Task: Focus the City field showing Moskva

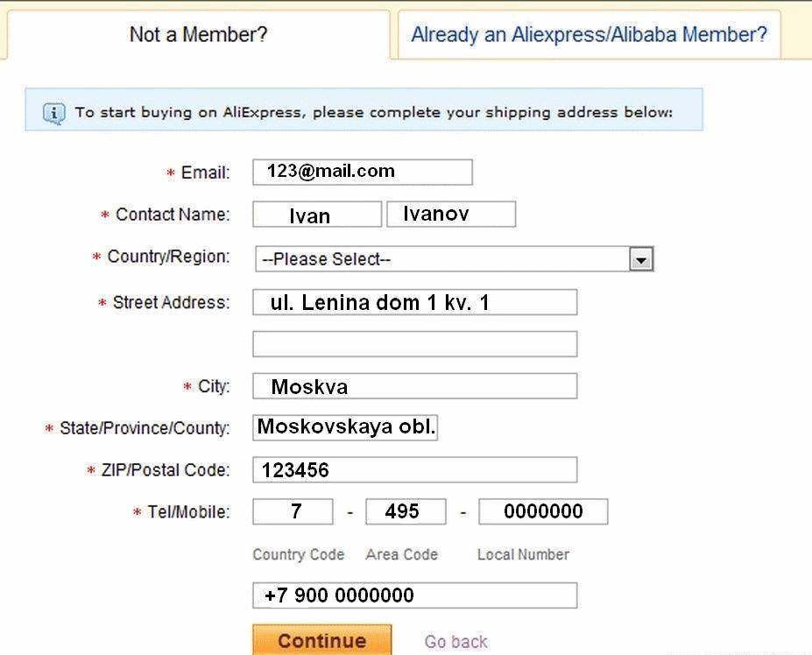Action: 415,386
